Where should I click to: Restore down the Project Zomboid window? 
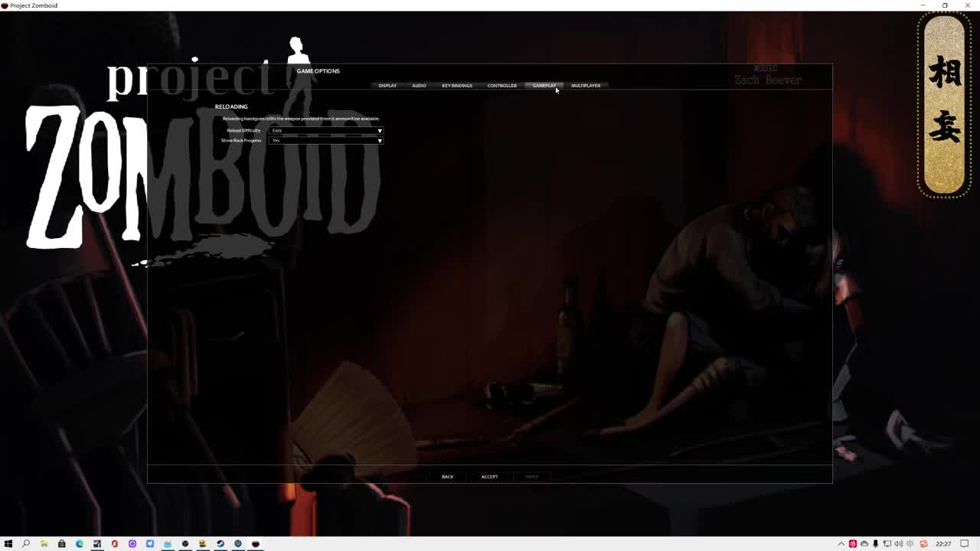tap(945, 5)
